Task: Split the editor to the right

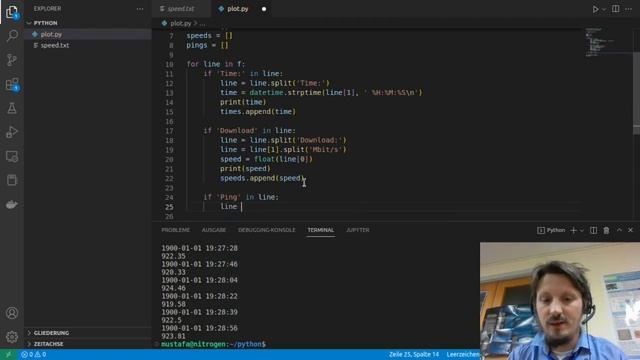Action: click(616, 9)
